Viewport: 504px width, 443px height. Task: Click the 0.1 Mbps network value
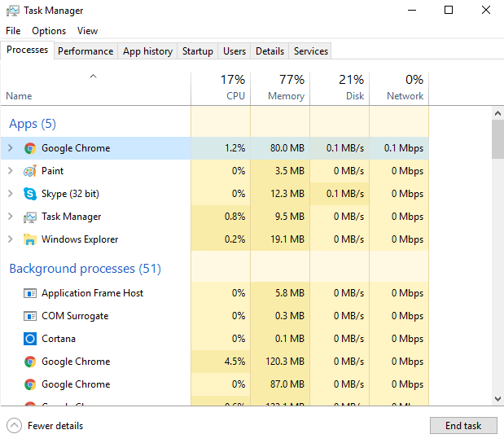pyautogui.click(x=404, y=148)
